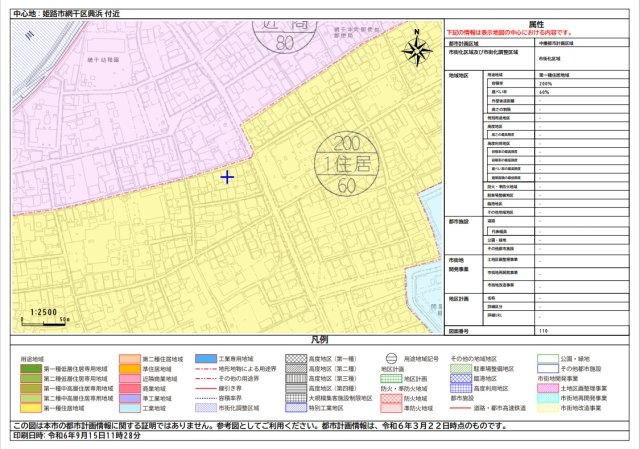The height and width of the screenshot is (449, 640).
Task: Click the 地区計画 green grid swatch
Action: (x=391, y=378)
